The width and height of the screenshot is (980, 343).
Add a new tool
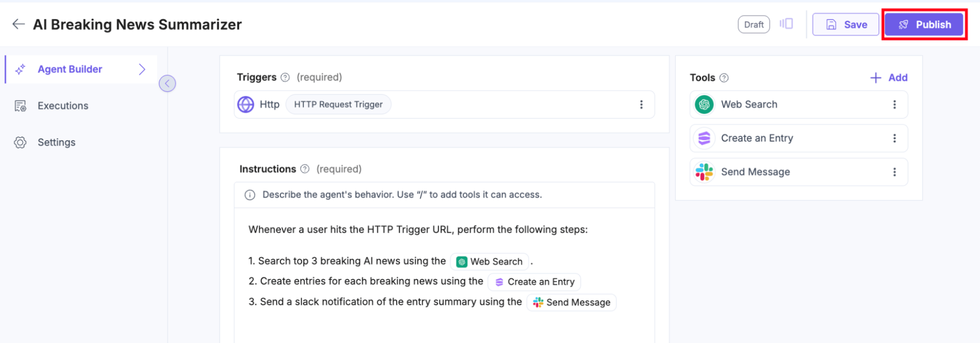tap(889, 78)
